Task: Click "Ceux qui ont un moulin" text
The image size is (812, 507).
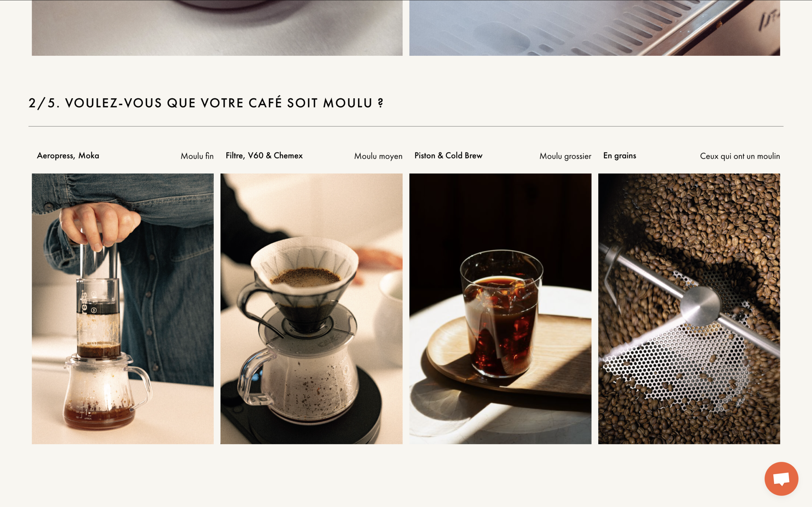Action: coord(740,156)
